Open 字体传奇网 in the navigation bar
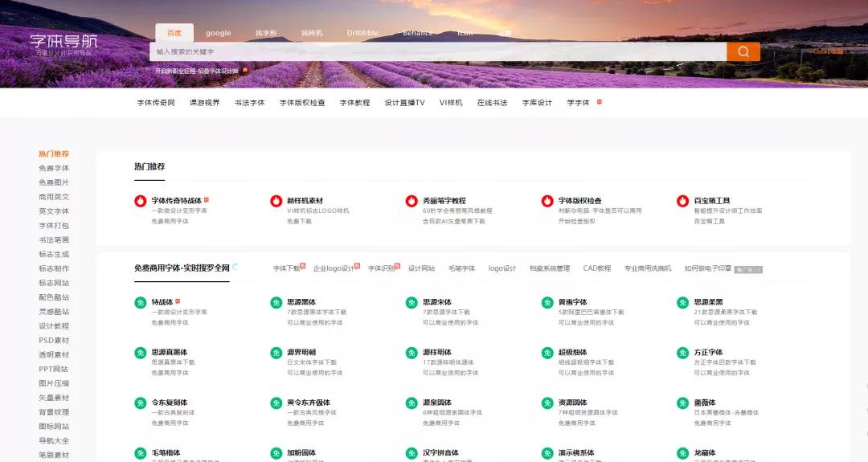 [x=156, y=103]
